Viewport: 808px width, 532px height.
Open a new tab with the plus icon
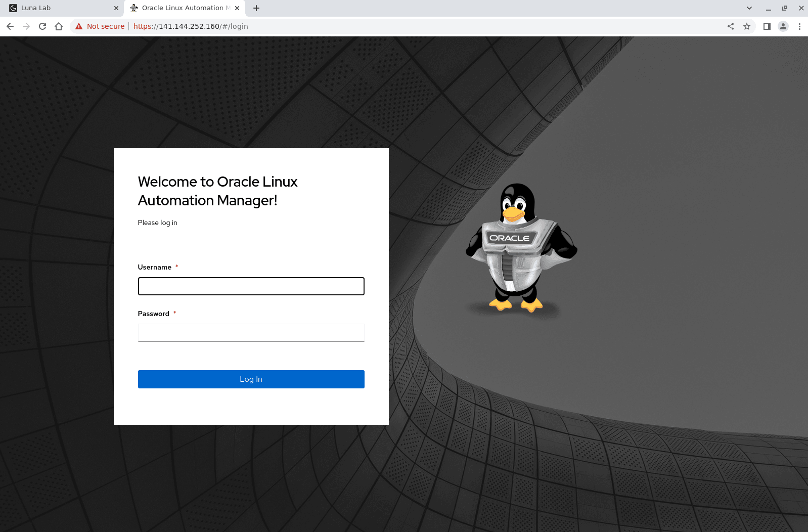(256, 8)
